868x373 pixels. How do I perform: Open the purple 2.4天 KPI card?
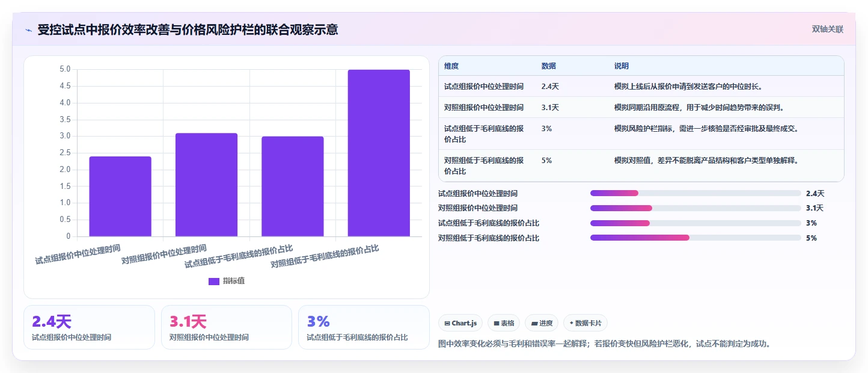point(89,327)
